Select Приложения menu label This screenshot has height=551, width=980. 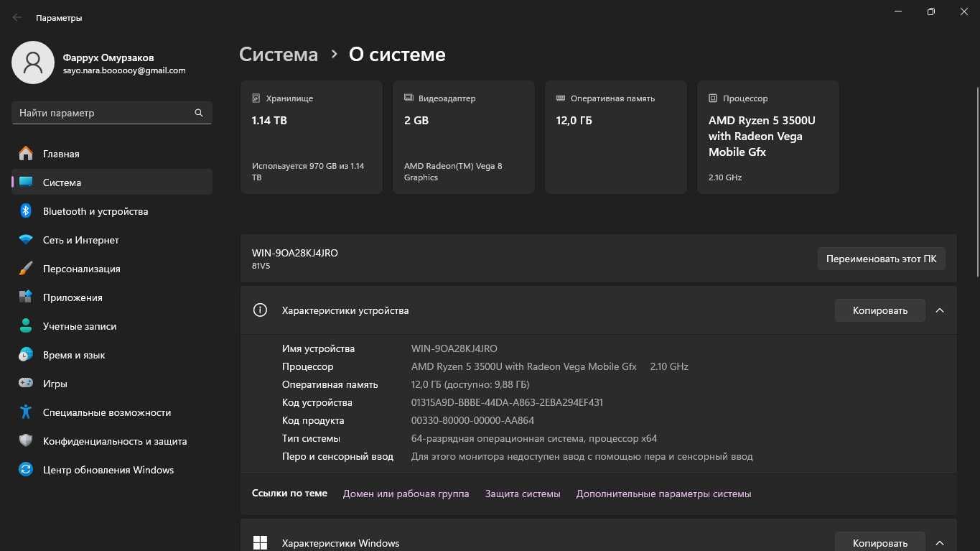(73, 297)
